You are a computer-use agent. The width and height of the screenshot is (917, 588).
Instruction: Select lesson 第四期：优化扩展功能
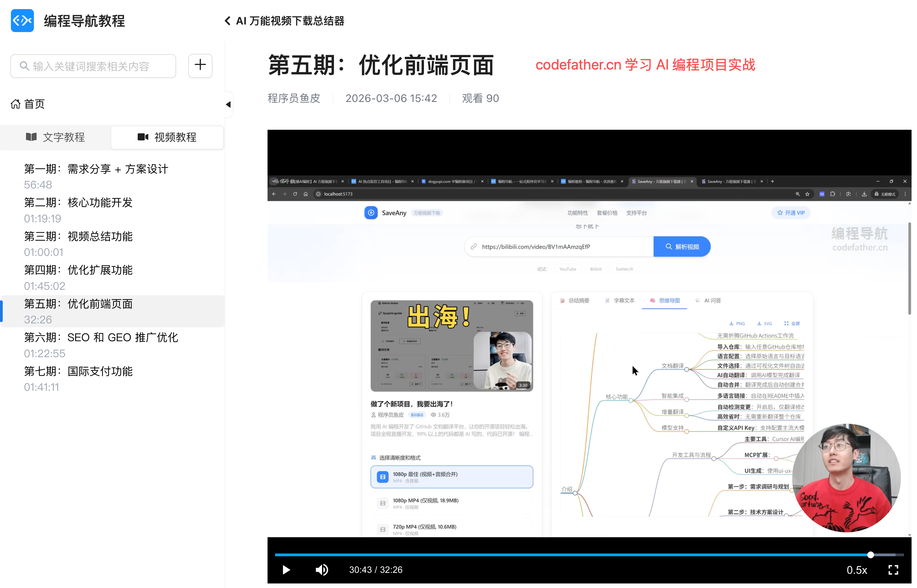(78, 270)
